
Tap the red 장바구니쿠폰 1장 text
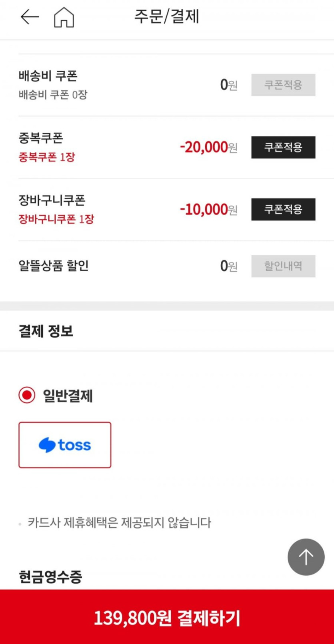[x=56, y=219]
